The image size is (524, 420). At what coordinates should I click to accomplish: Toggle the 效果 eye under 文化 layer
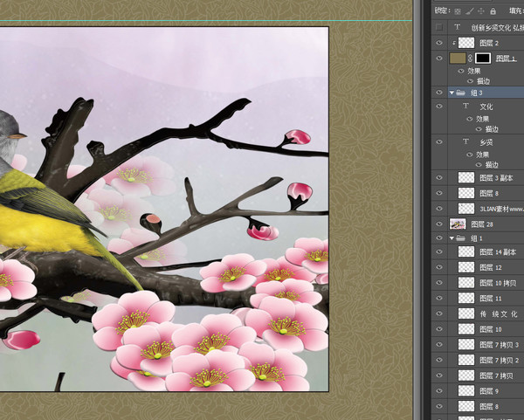pyautogui.click(x=470, y=119)
